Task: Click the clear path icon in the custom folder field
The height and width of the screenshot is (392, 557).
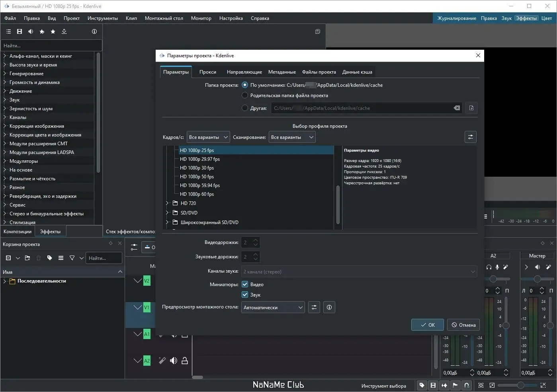Action: 457,108
